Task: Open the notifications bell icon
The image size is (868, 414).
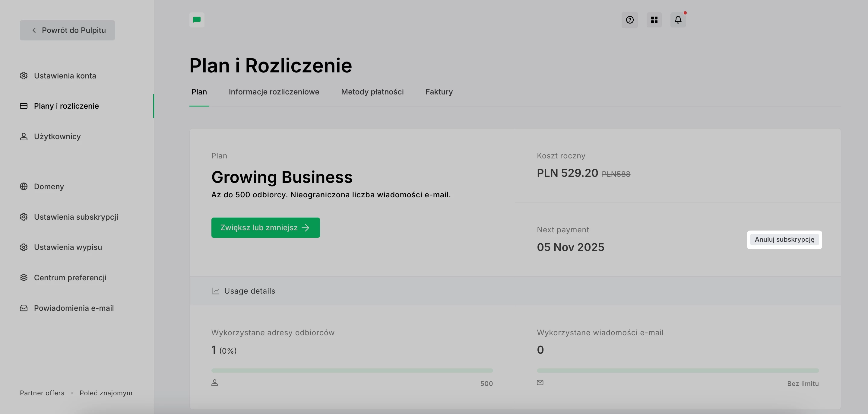Action: pos(678,20)
